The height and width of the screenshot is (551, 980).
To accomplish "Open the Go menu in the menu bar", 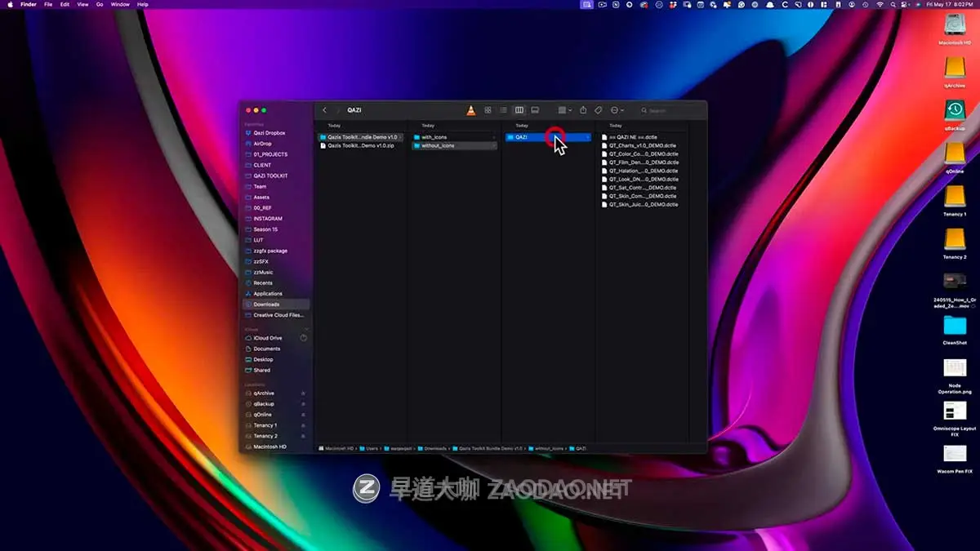I will (x=100, y=4).
